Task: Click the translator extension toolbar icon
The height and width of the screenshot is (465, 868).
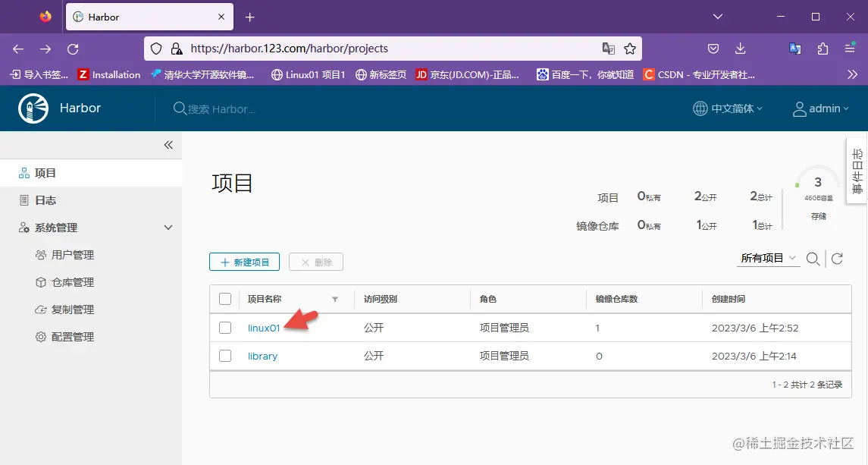Action: coord(795,49)
